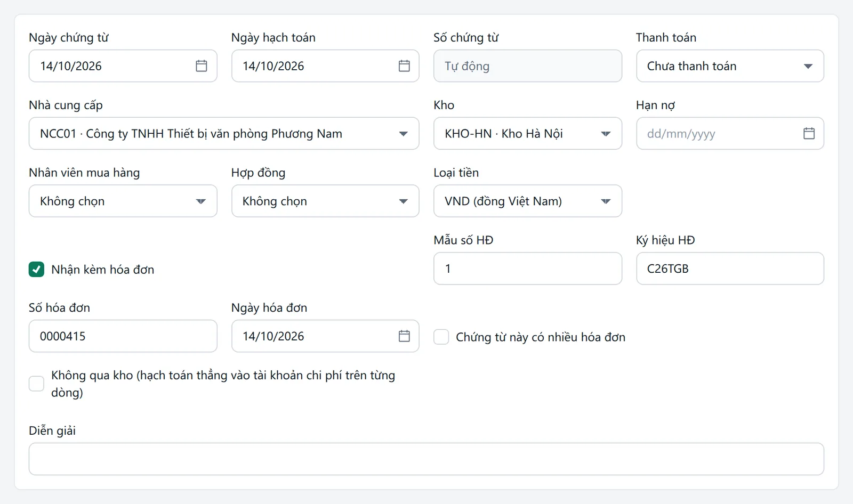The image size is (853, 504).
Task: Expand the Nhà cung cấp supplier dropdown
Action: click(224, 133)
